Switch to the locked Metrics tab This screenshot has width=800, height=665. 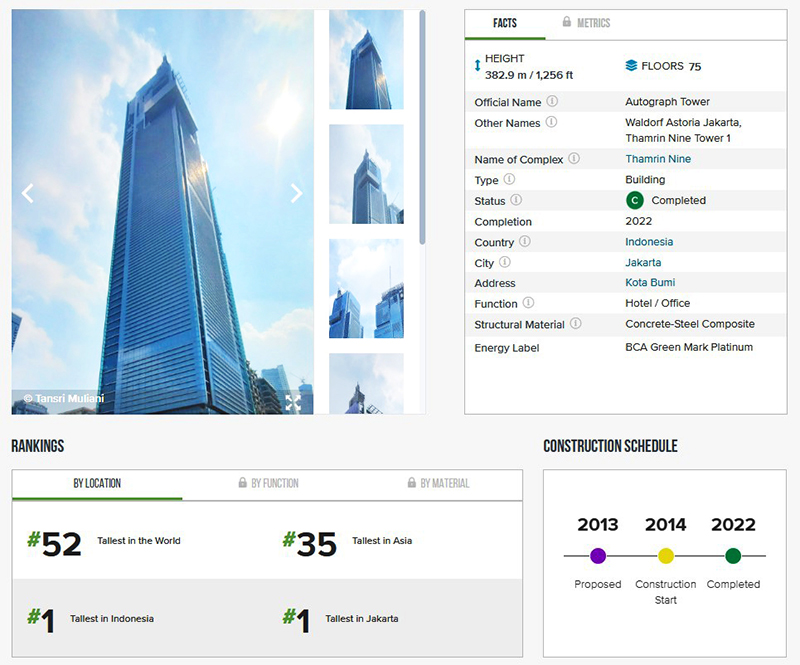586,23
